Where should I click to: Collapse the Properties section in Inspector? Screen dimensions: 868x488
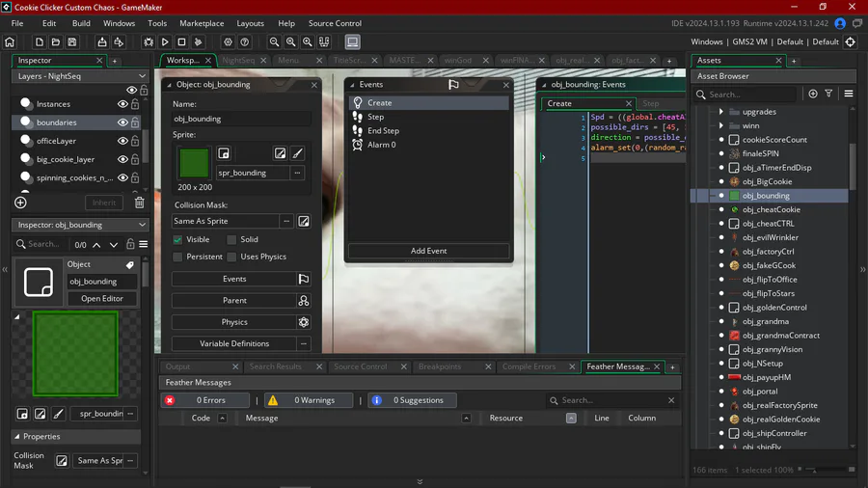[x=17, y=437]
